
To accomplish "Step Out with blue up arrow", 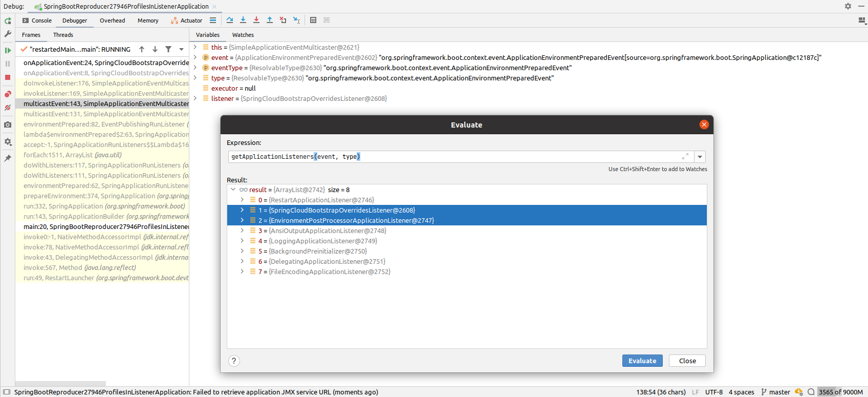I will pos(270,20).
